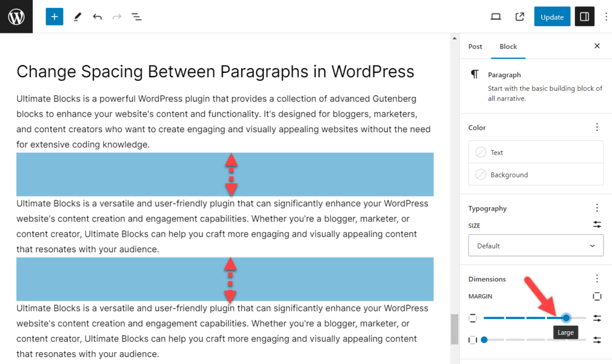Close the block settings sidebar
The width and height of the screenshot is (612, 364).
tap(596, 45)
